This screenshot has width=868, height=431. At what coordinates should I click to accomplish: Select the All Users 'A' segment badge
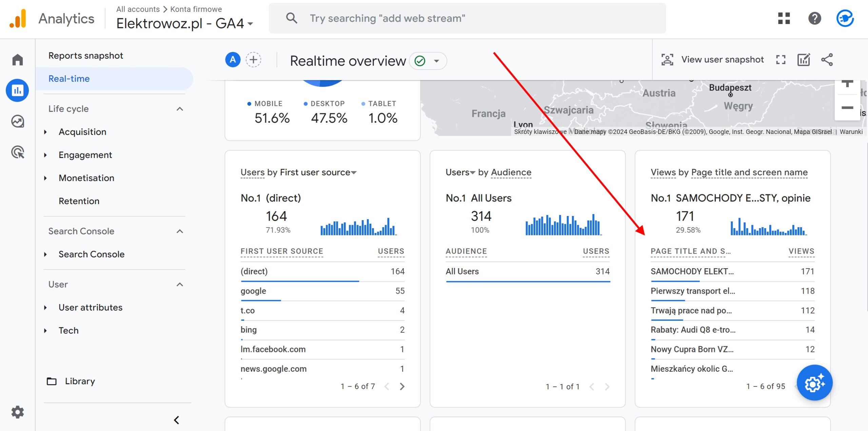(233, 60)
